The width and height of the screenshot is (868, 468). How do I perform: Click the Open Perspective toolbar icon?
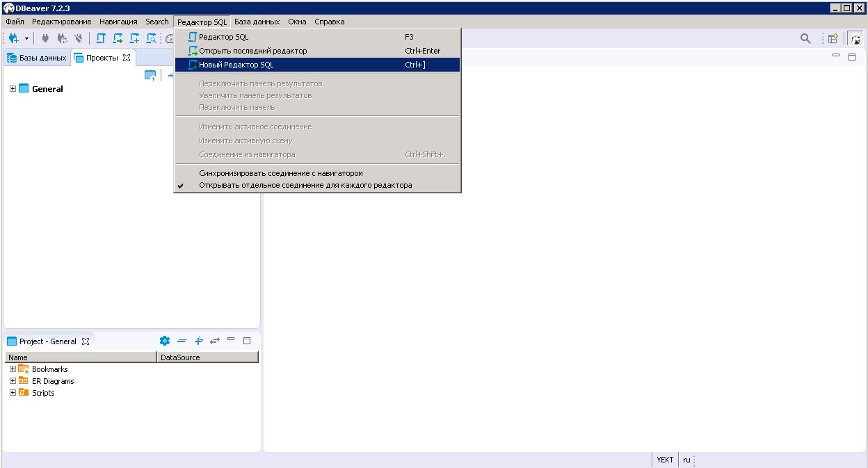(833, 39)
